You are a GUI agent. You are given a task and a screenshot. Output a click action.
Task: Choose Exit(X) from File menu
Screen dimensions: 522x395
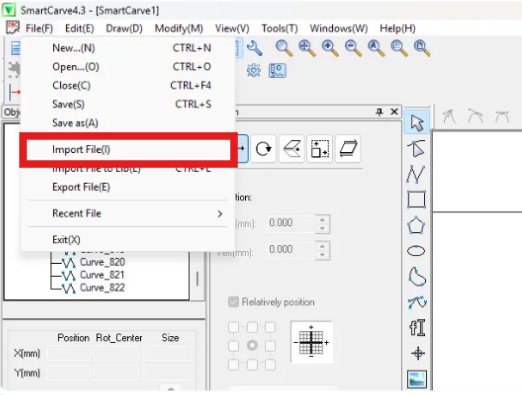tap(128, 240)
